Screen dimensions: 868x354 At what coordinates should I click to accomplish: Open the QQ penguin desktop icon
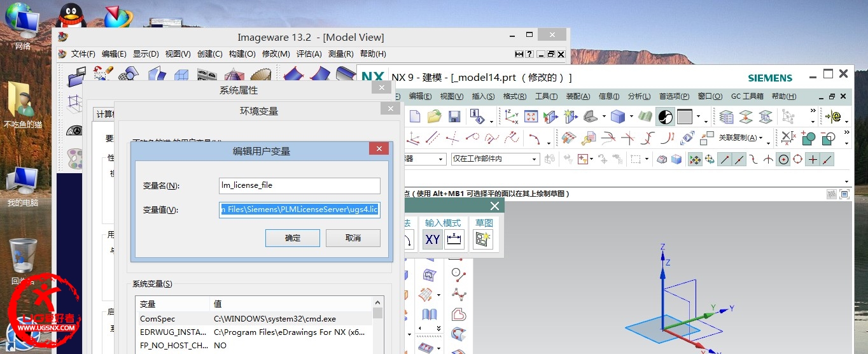(x=70, y=15)
